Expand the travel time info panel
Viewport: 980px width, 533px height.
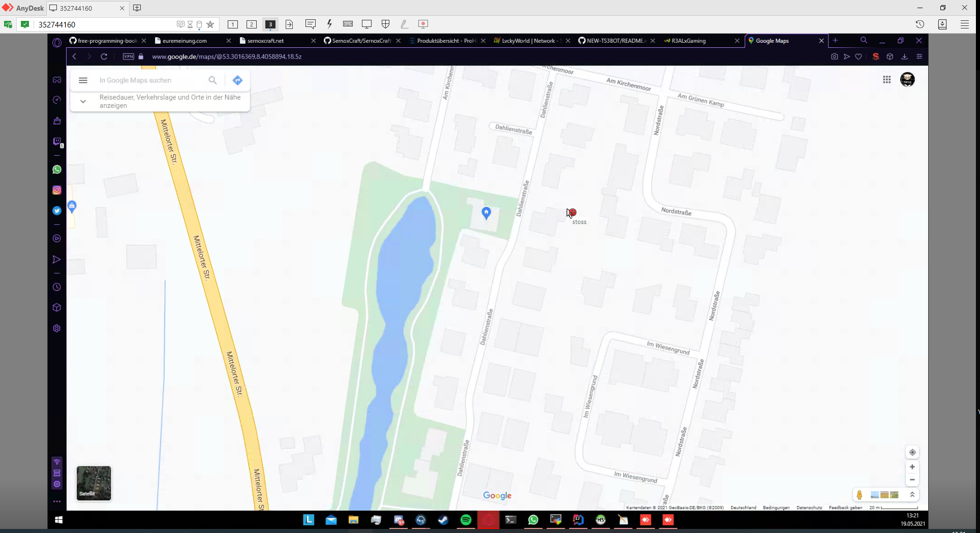pyautogui.click(x=83, y=101)
